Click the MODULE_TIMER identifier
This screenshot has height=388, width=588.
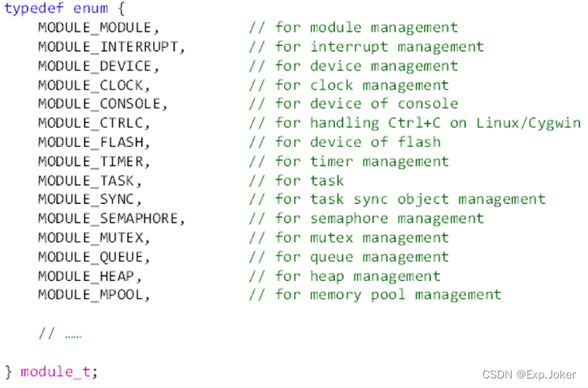click(90, 161)
